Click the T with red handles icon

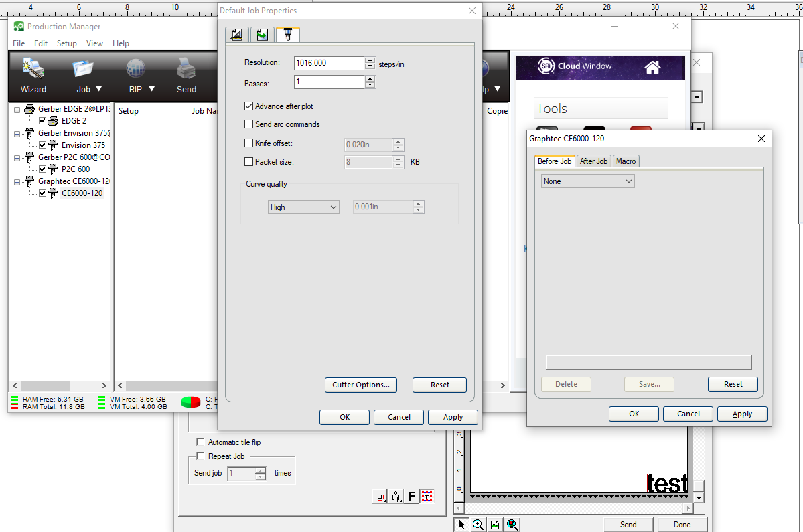pos(427,496)
